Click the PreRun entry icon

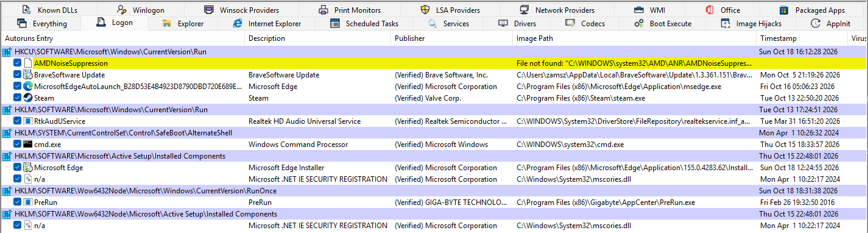tap(28, 203)
